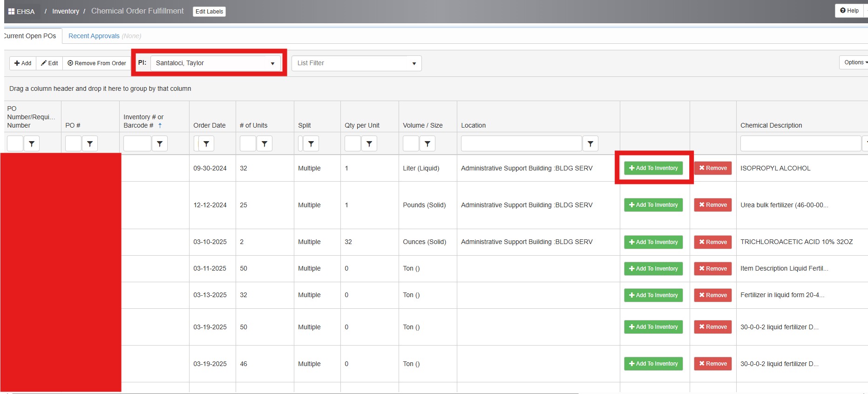868x394 pixels.
Task: Click the EHSA grid home icon
Action: (12, 11)
